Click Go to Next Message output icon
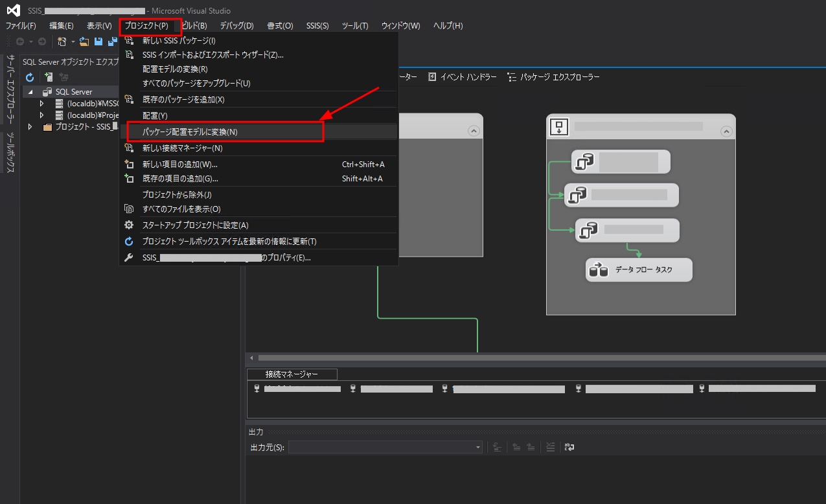 tap(531, 447)
